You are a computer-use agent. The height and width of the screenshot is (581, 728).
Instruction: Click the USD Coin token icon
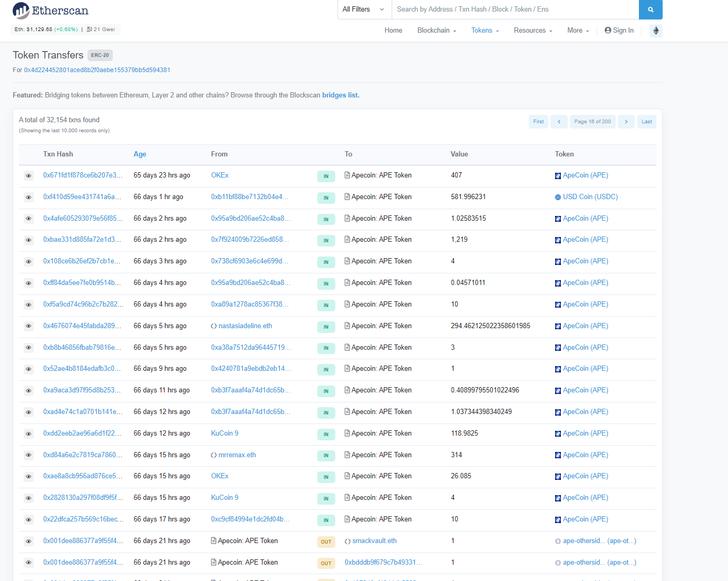click(558, 198)
